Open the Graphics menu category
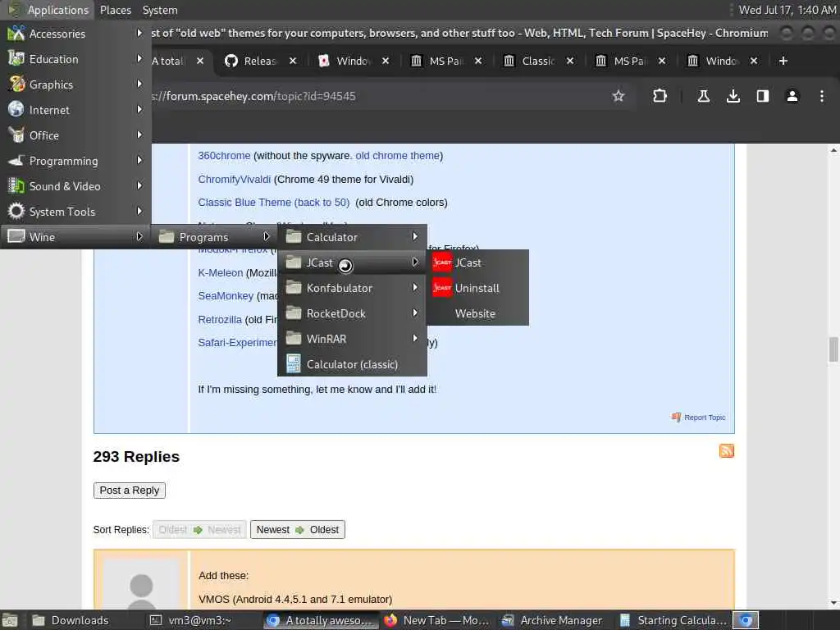Screen dimensions: 840x630 pos(75,84)
